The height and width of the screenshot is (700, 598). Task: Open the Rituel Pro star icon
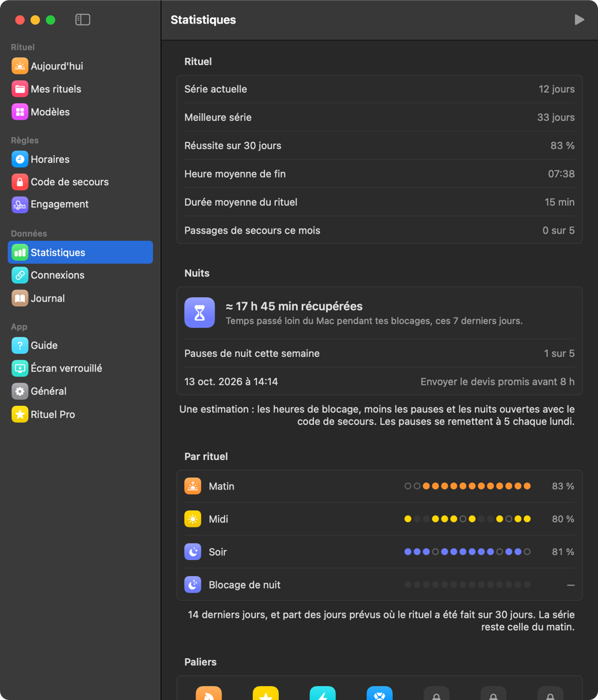pyautogui.click(x=20, y=414)
